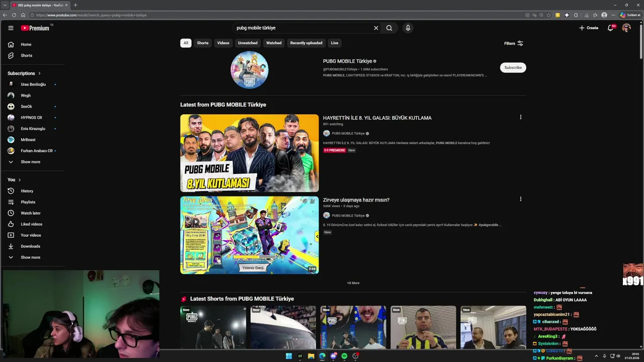Screen dimensions: 644x362
Task: Open the Enis Kirazoglu subscription channel
Action: point(33,129)
